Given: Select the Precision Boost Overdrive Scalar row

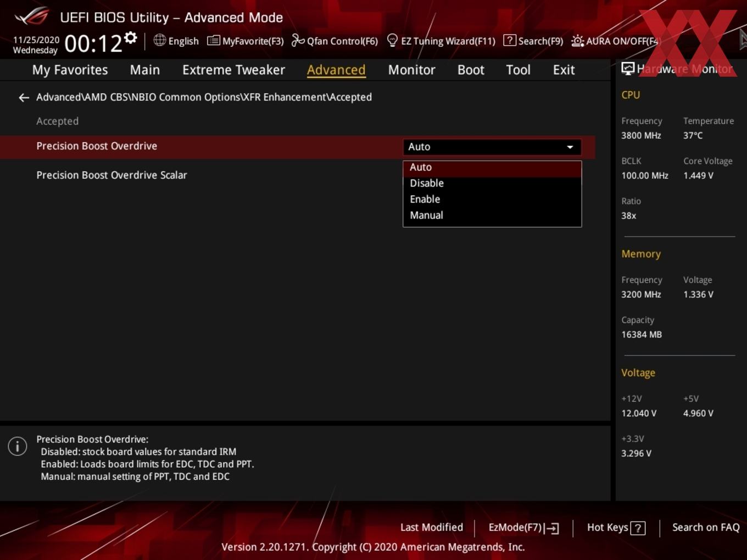Looking at the screenshot, I should [x=297, y=175].
